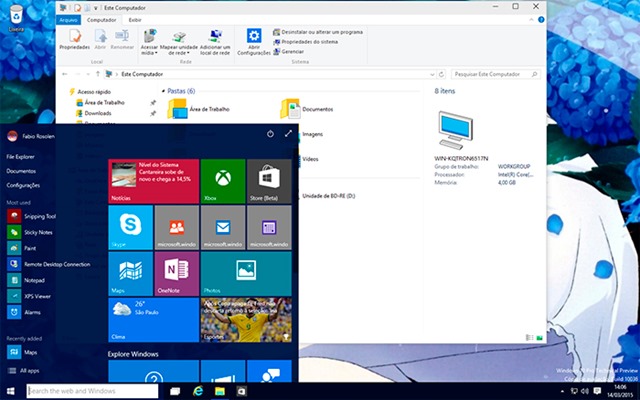The height and width of the screenshot is (400, 640).
Task: Launch Snipping Tool from Most used
Action: point(31,216)
